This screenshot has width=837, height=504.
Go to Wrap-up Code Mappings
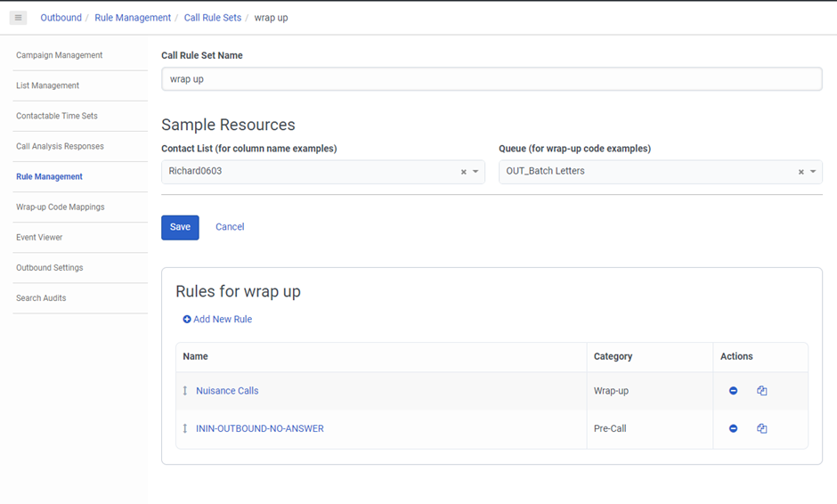(60, 207)
